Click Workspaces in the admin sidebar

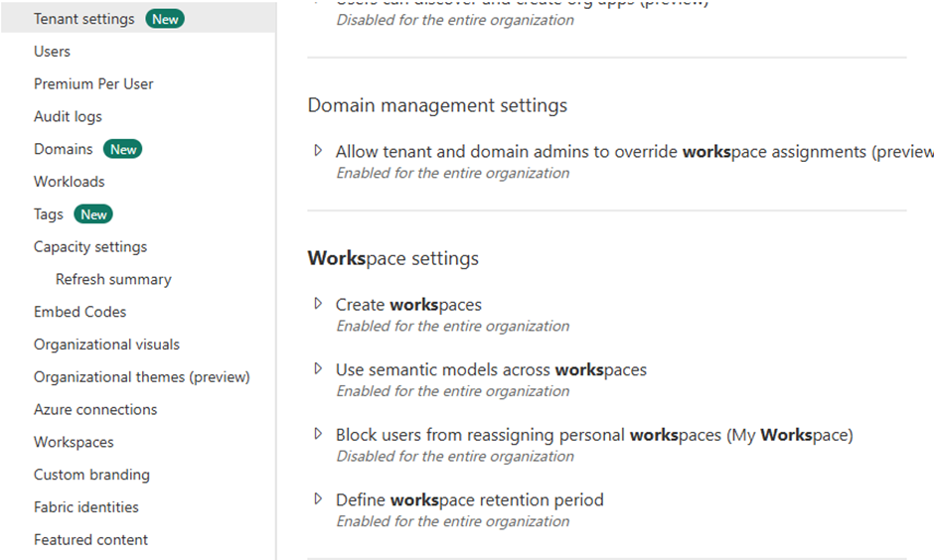point(74,442)
